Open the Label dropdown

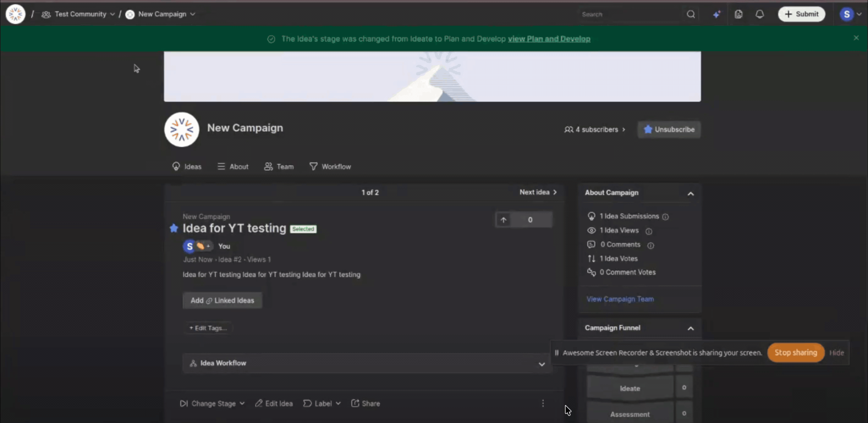[322, 404]
